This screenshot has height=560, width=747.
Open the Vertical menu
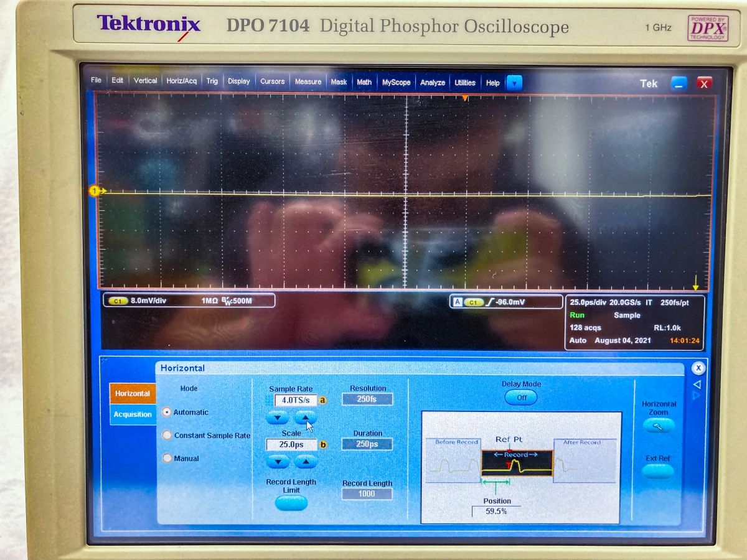point(145,81)
